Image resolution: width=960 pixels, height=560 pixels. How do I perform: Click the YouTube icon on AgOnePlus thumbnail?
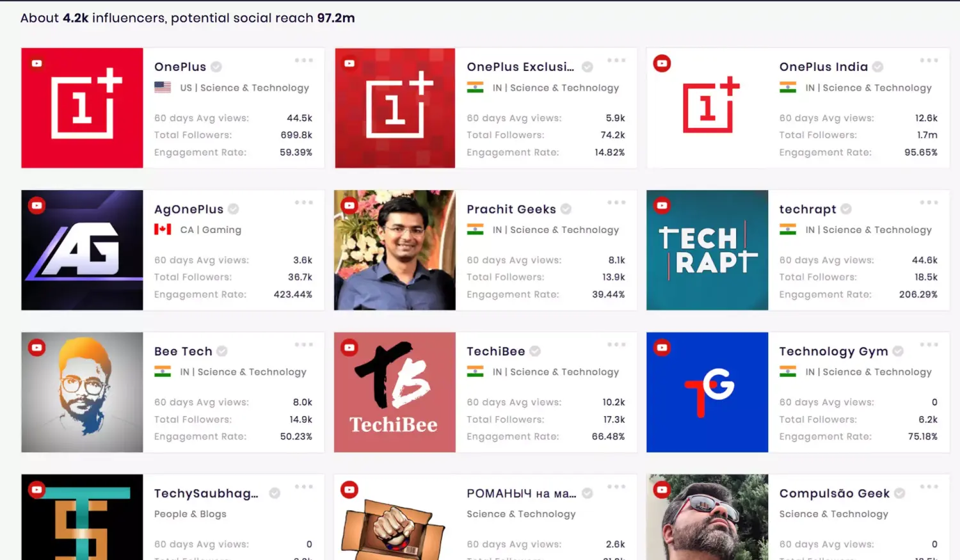pyautogui.click(x=37, y=205)
